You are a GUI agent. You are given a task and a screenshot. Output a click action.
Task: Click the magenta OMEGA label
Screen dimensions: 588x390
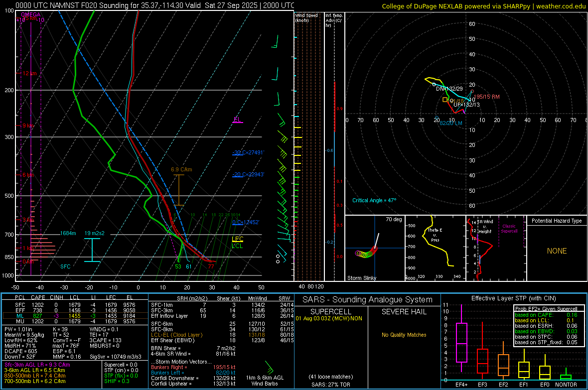31,14
